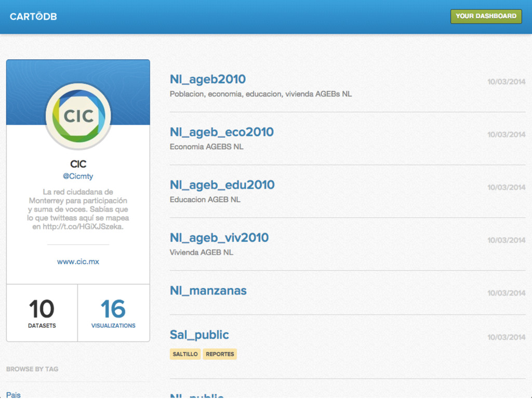532x399 pixels.
Task: Open the 16 Visualizations section
Action: 113,313
